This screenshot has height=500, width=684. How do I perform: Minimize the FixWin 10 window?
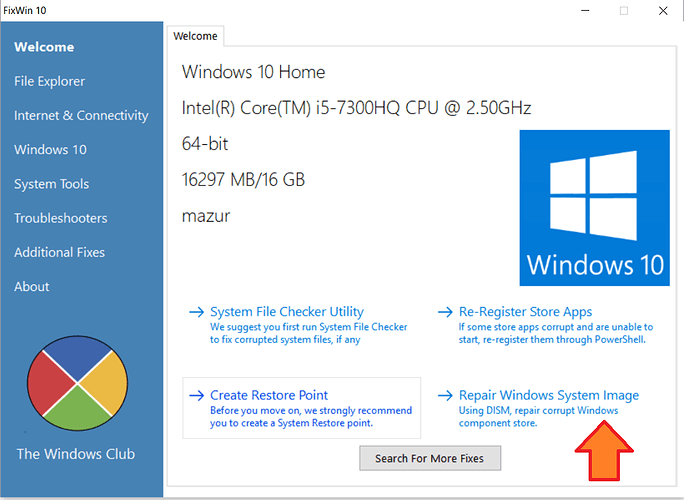pyautogui.click(x=585, y=10)
